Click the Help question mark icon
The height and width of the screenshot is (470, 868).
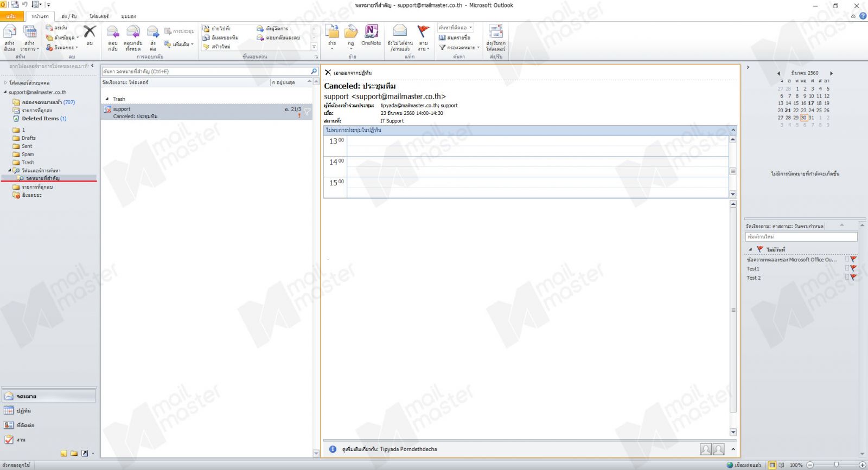tap(863, 16)
